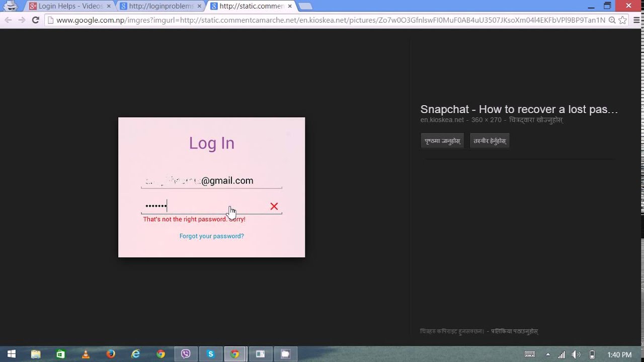Switch to the active Chrome window on taskbar
The width and height of the screenshot is (644, 362).
tap(235, 354)
